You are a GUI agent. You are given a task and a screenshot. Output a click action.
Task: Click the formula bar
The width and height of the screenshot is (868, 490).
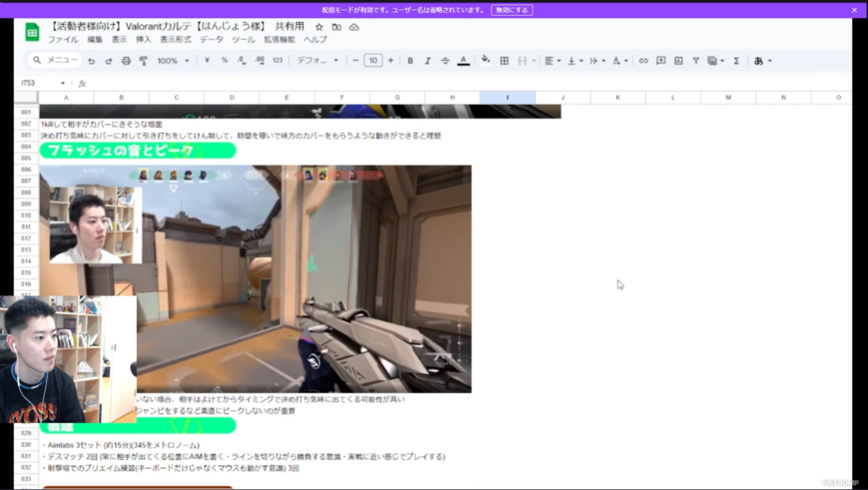[x=468, y=83]
